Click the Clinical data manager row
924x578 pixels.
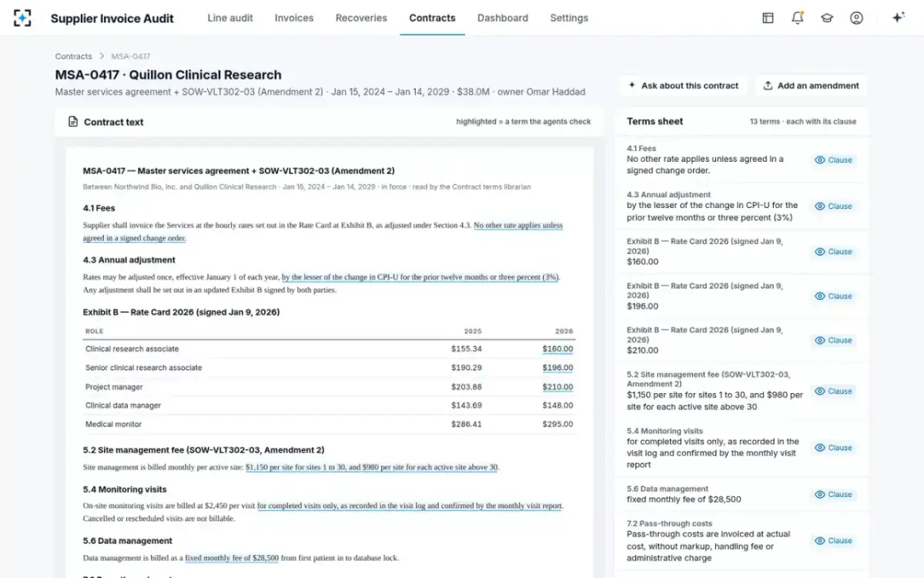point(330,405)
